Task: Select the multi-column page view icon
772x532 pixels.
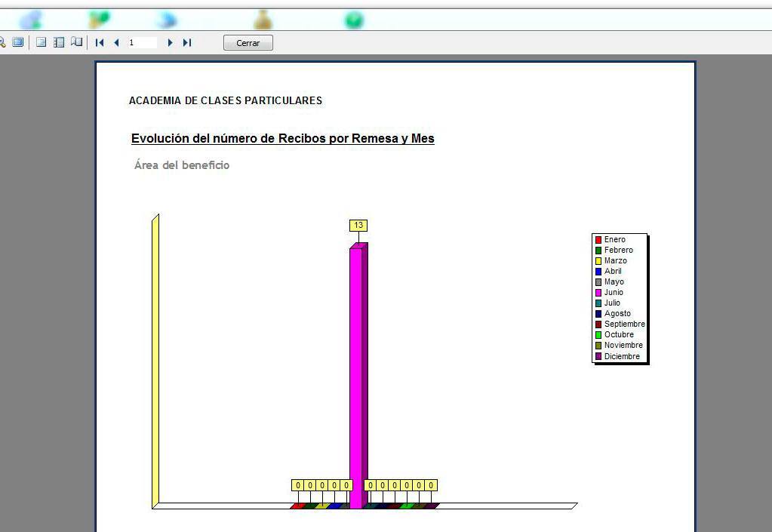Action: coord(59,43)
